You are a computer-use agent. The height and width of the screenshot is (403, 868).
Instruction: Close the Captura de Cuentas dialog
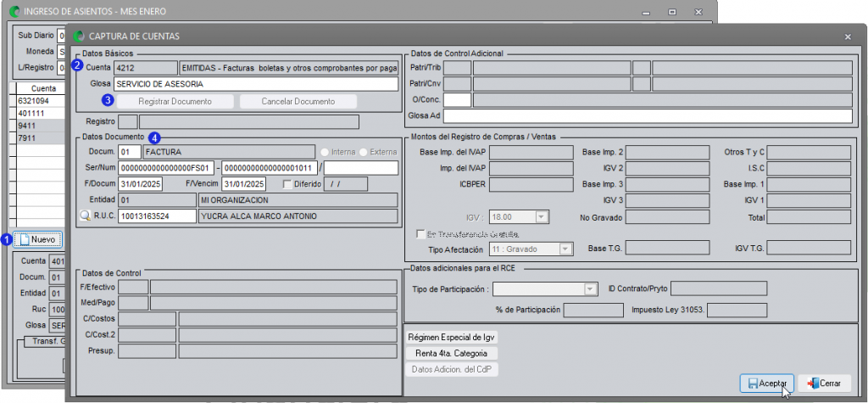pos(848,36)
